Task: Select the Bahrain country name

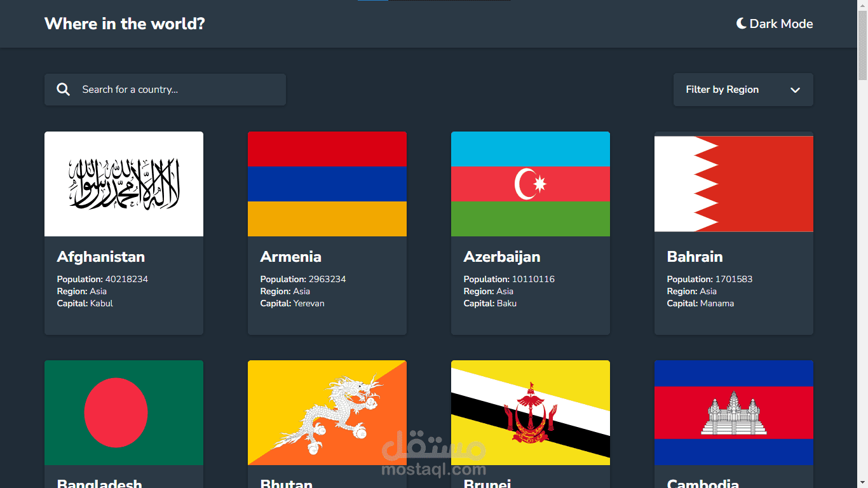Action: (695, 257)
